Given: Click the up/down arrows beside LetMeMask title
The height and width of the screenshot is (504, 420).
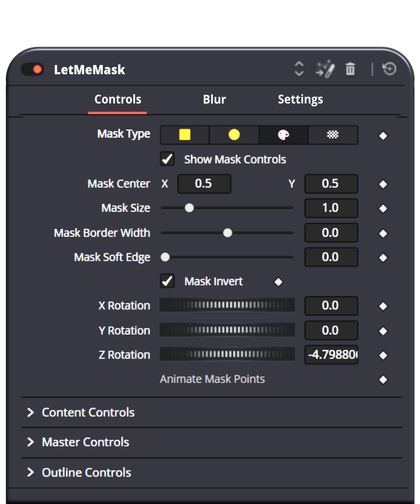Looking at the screenshot, I should tap(299, 69).
